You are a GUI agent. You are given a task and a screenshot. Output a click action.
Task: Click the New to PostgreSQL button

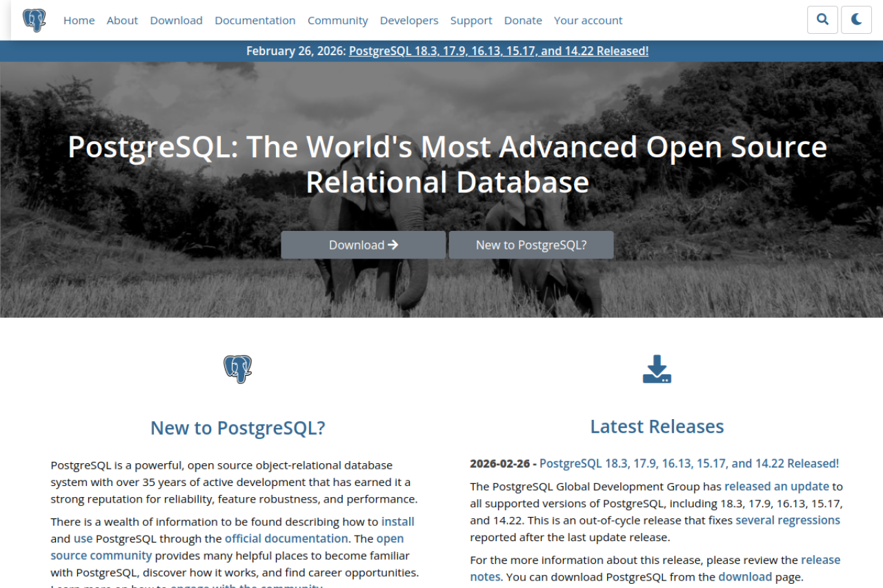pos(530,245)
